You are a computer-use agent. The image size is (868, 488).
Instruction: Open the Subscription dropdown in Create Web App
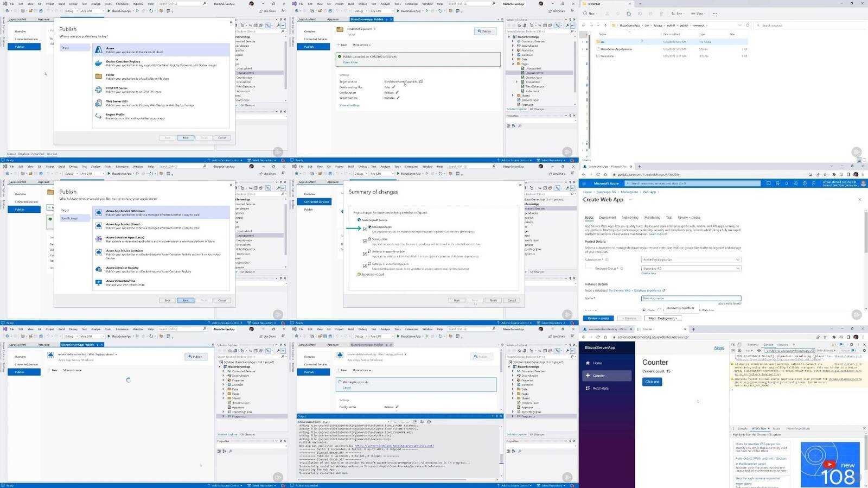691,260
